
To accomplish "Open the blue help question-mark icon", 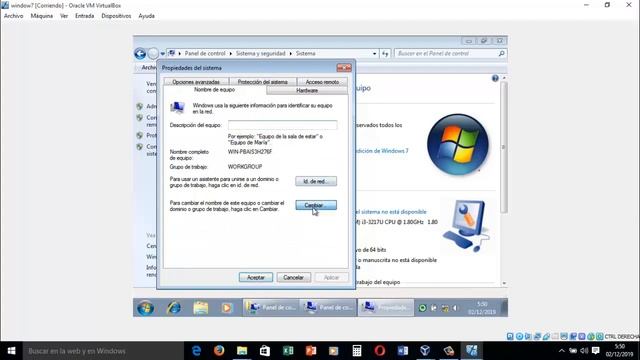I will point(495,78).
